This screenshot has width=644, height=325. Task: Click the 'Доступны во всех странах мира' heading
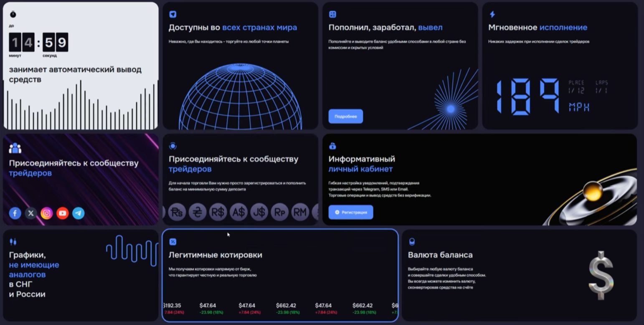click(x=233, y=28)
